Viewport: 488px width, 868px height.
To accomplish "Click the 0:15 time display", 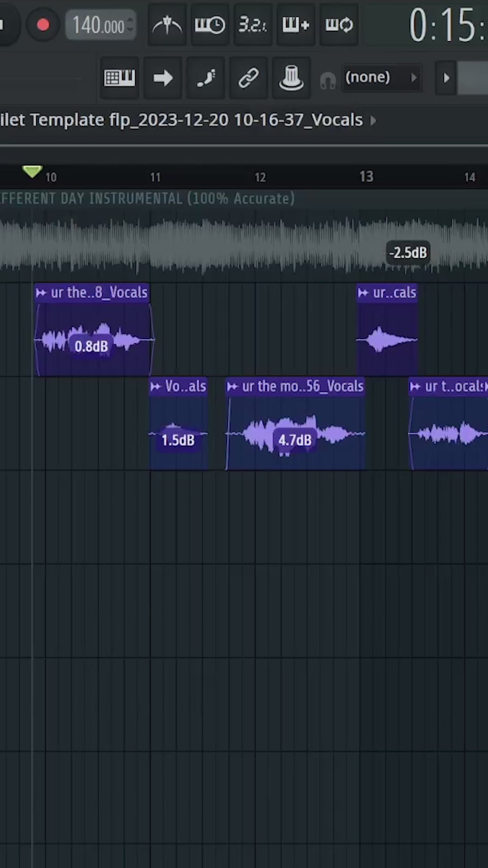I will 445,25.
